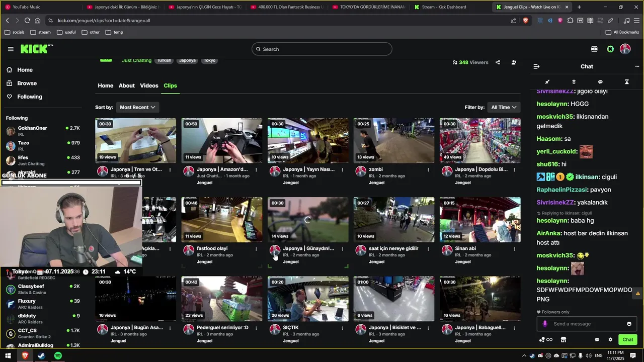Open the shop storefront icon below chat
The image size is (644, 362).
click(x=563, y=339)
